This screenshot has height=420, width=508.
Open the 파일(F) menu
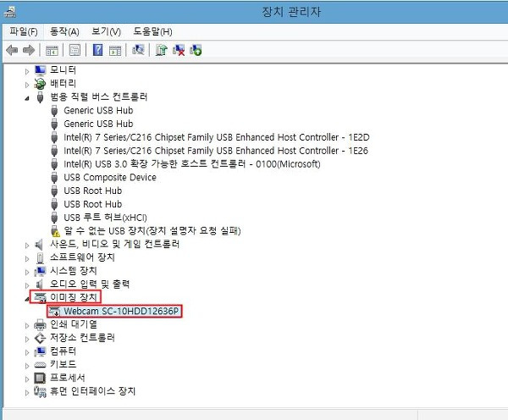pyautogui.click(x=24, y=31)
